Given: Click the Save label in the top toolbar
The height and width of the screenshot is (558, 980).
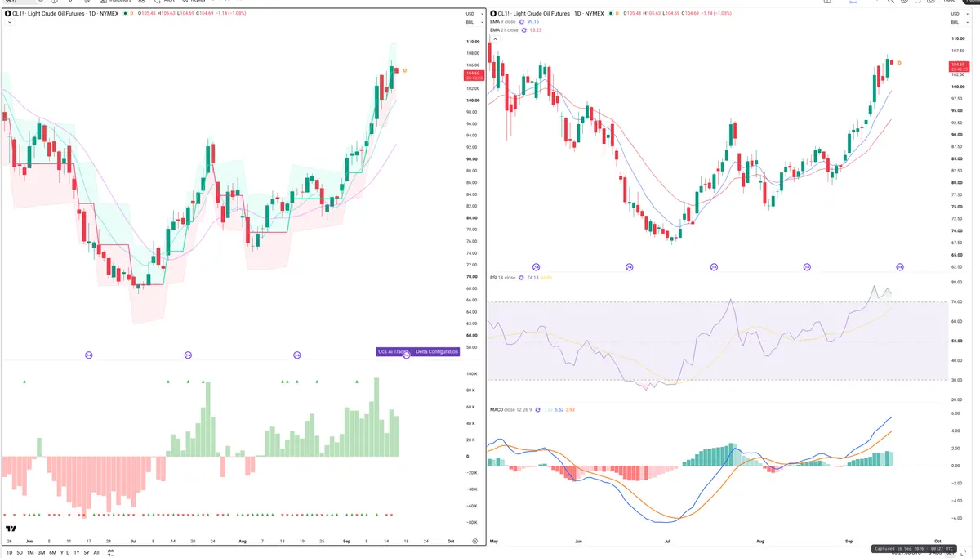Looking at the screenshot, I should (x=853, y=2).
